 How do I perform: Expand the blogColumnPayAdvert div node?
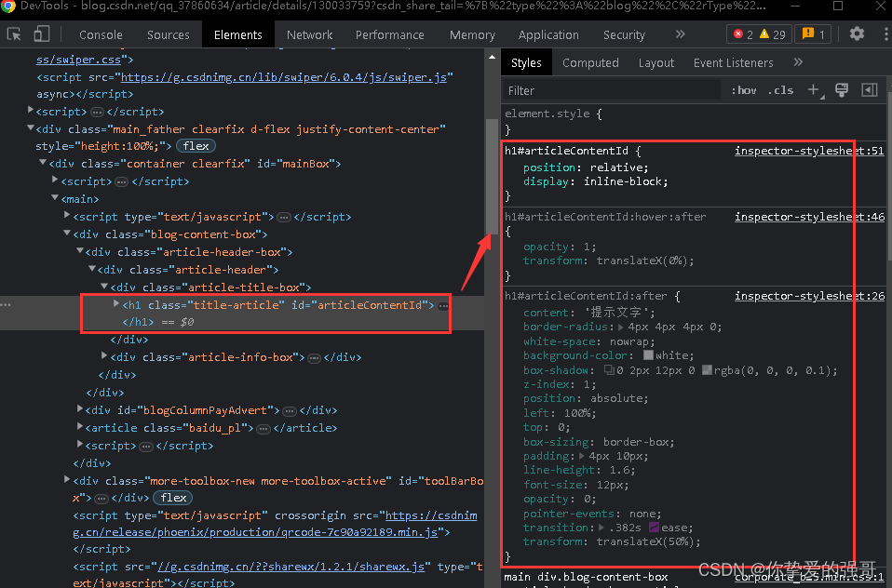[x=80, y=410]
